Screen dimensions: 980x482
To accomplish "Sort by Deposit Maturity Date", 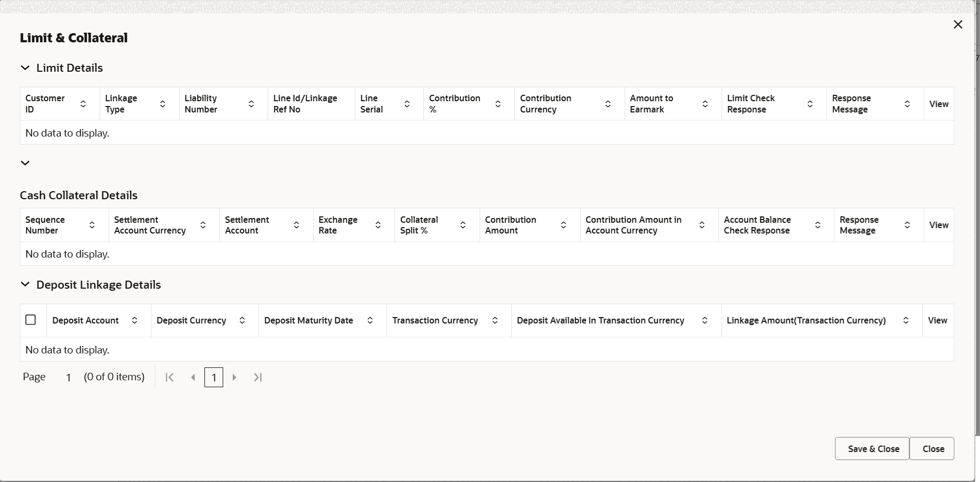I will click(x=370, y=320).
